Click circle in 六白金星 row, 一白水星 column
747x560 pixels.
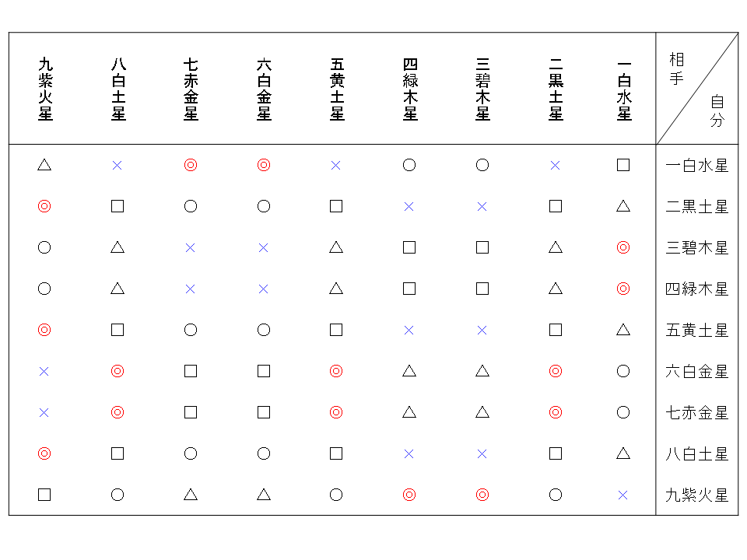[x=622, y=371]
